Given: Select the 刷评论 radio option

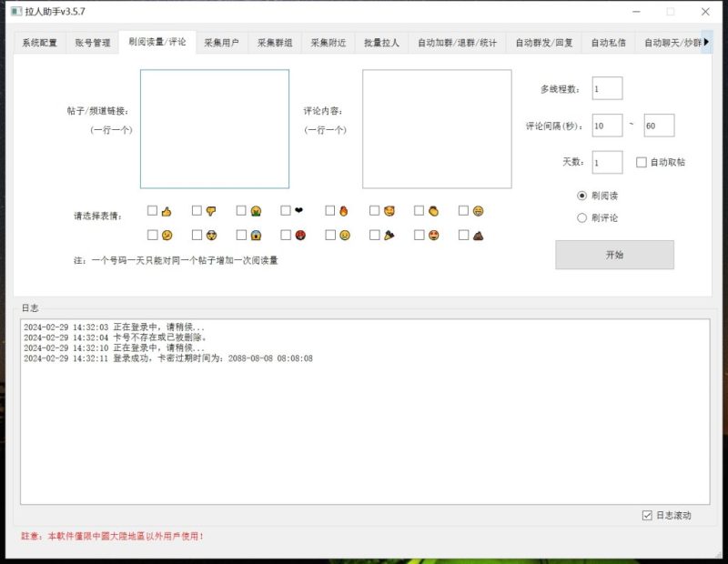Looking at the screenshot, I should (582, 217).
